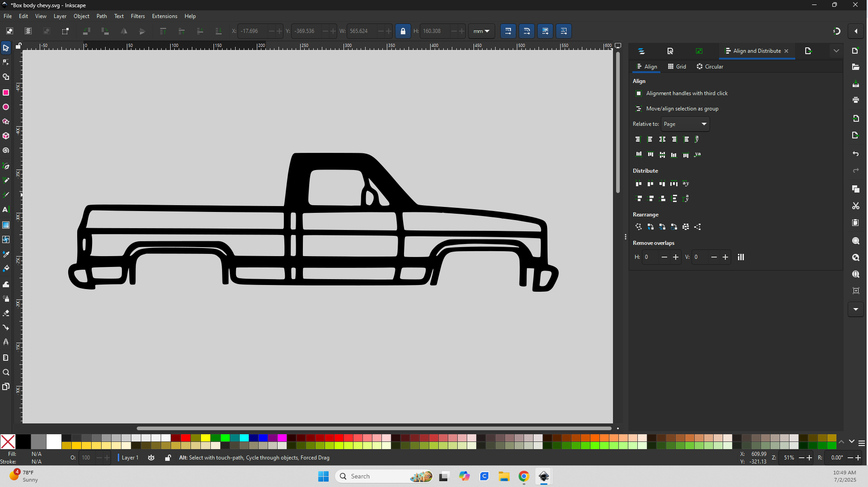Open the color palette menu button

click(862, 443)
